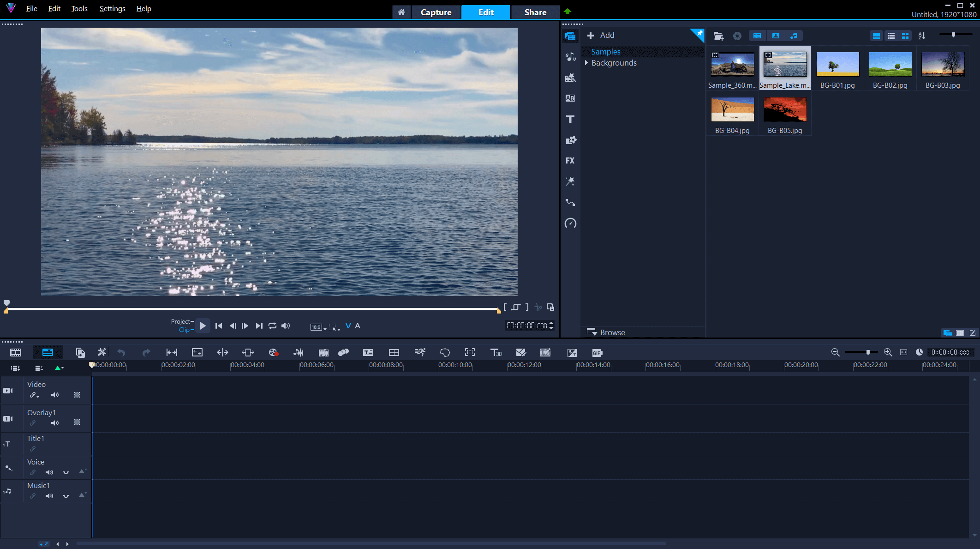Screen dimensions: 980x549
Task: Adjust the timeline zoom slider
Action: [x=868, y=352]
